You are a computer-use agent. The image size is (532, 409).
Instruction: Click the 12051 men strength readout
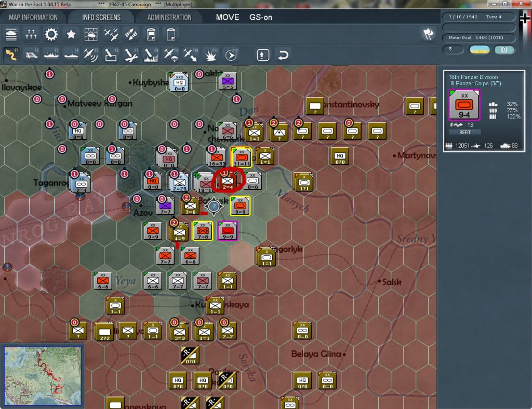point(458,146)
